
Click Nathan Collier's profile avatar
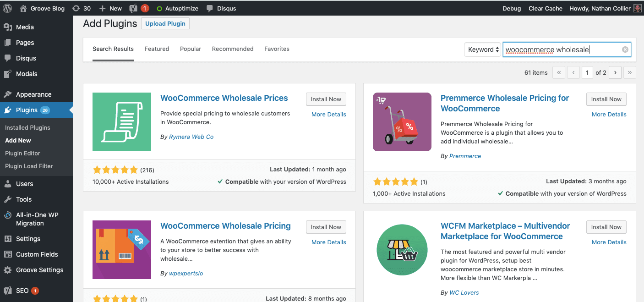click(x=637, y=8)
